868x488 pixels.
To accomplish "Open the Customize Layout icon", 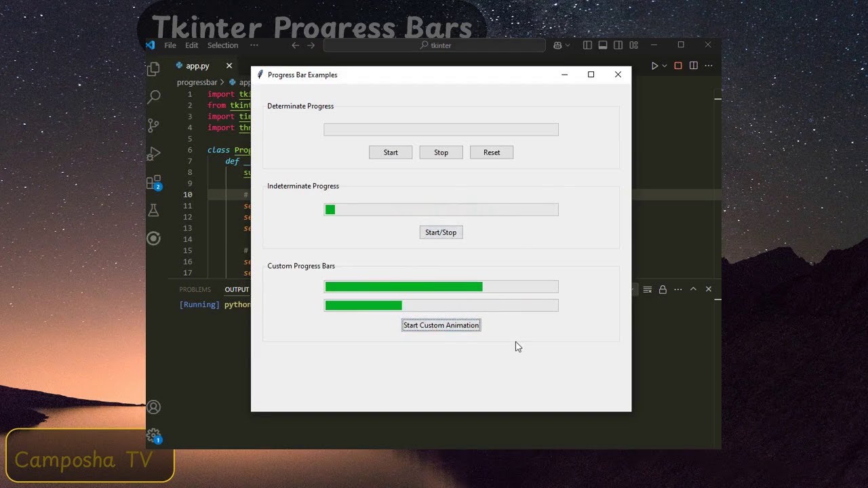I will point(633,45).
